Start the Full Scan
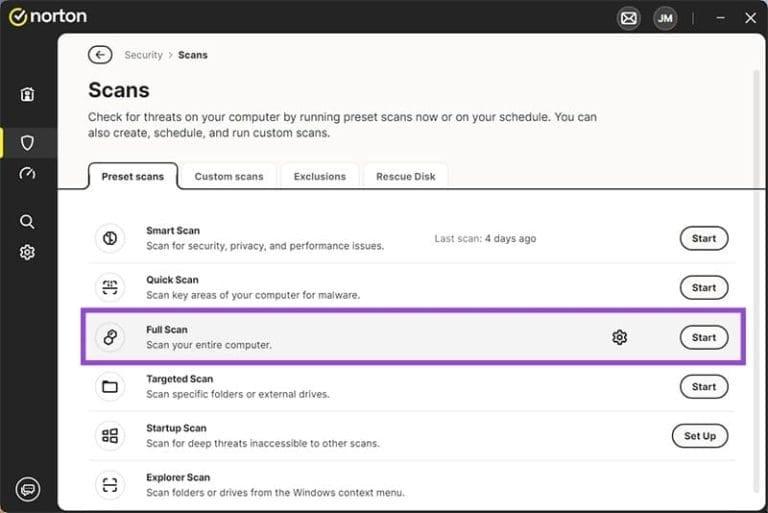The image size is (768, 513). coord(704,337)
